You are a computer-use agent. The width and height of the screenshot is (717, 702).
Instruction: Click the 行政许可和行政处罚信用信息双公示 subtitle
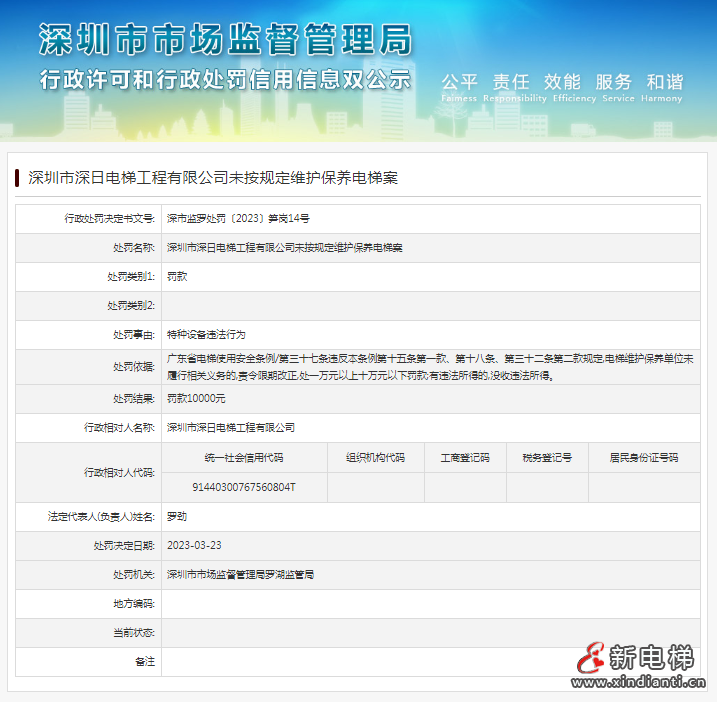[x=225, y=80]
